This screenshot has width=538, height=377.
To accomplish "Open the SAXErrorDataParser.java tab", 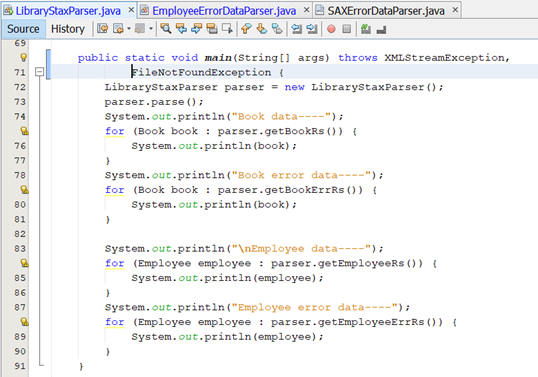I will 386,11.
